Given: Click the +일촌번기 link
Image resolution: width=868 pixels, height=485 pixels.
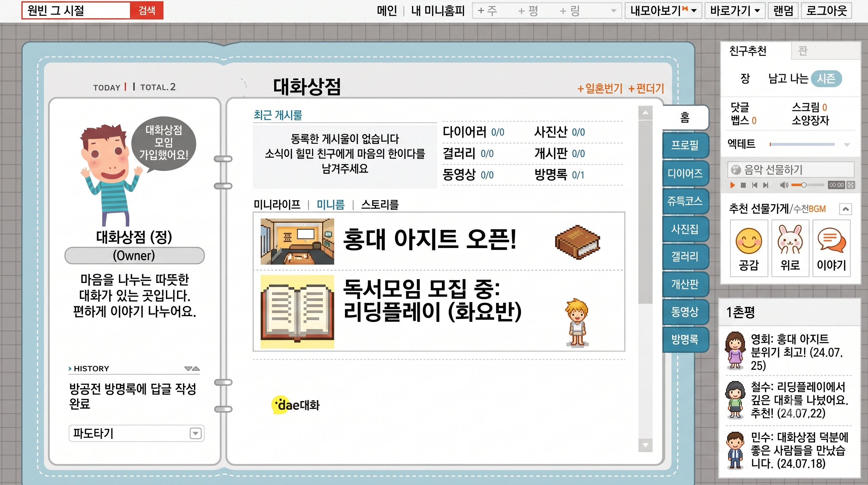Looking at the screenshot, I should [600, 89].
